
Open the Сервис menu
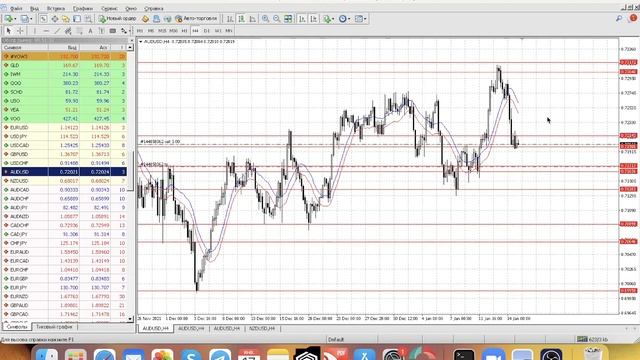click(x=109, y=8)
